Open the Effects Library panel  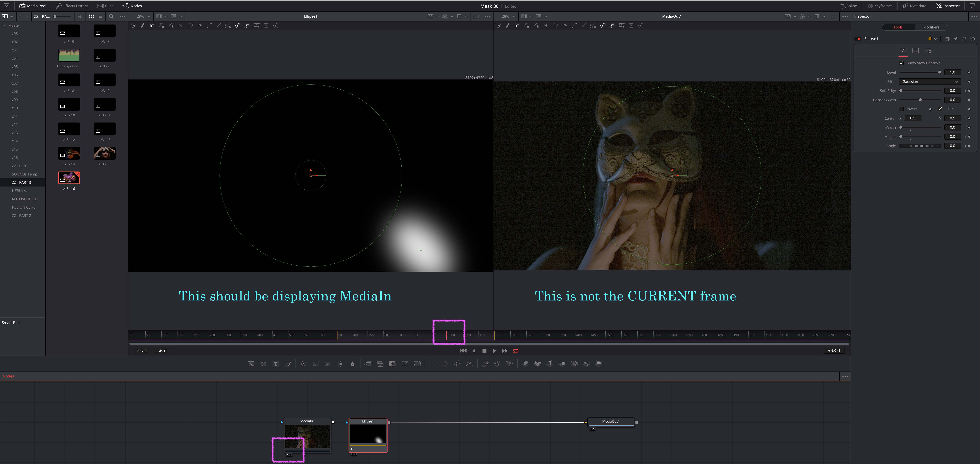pyautogui.click(x=72, y=6)
